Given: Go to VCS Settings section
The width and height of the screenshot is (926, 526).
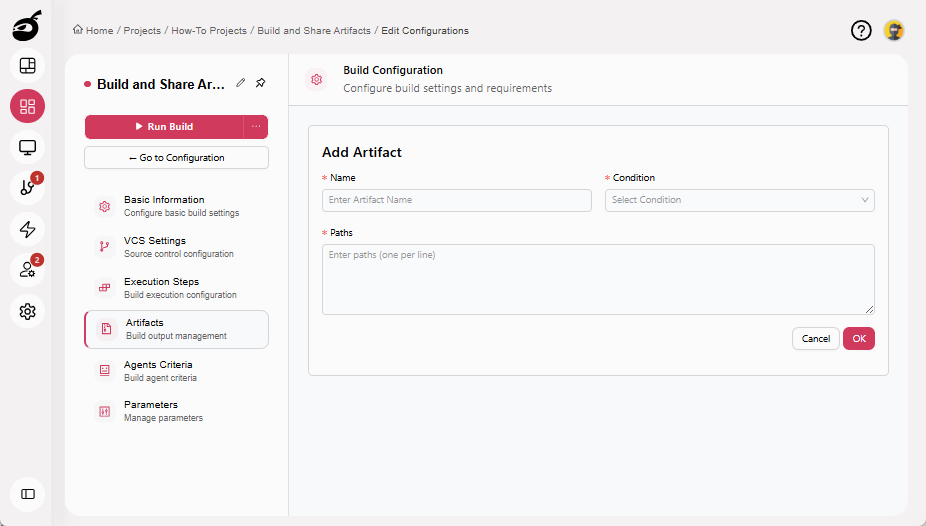Looking at the screenshot, I should coord(177,247).
